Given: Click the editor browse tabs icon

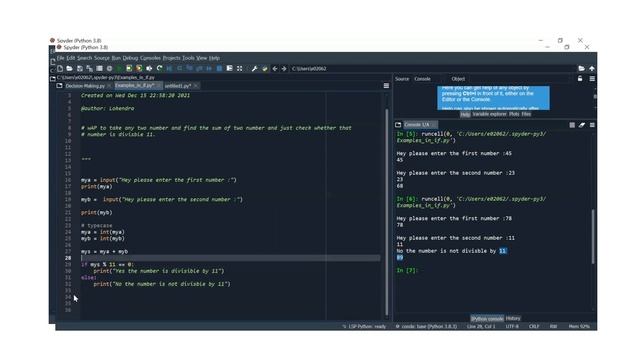Looking at the screenshot, I should 60,86.
